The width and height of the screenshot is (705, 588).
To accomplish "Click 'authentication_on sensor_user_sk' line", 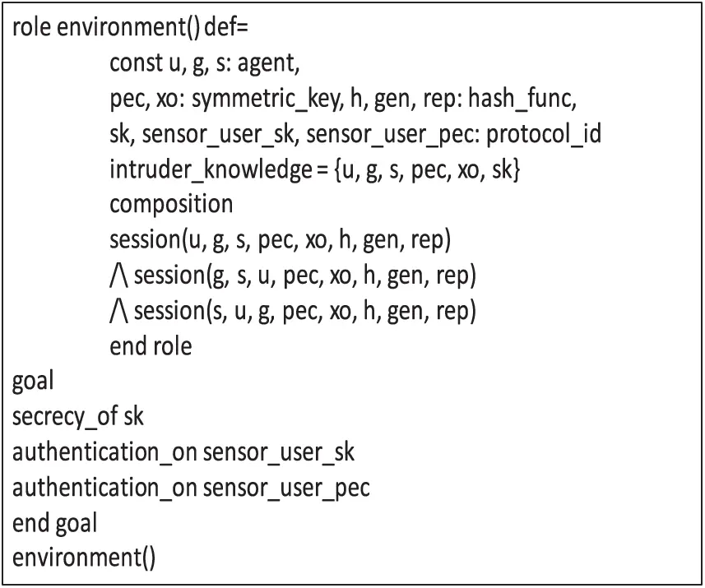I will (x=183, y=452).
